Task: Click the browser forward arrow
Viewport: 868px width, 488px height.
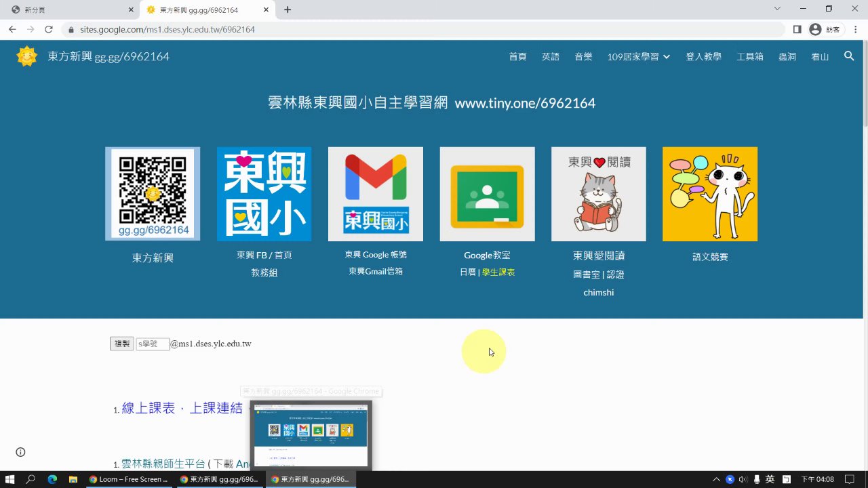Action: (31, 29)
